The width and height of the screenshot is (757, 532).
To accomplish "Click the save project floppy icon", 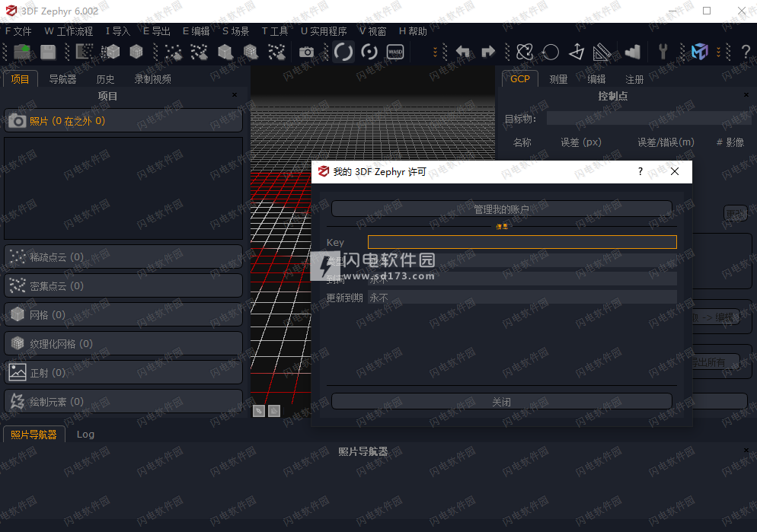I will point(48,52).
